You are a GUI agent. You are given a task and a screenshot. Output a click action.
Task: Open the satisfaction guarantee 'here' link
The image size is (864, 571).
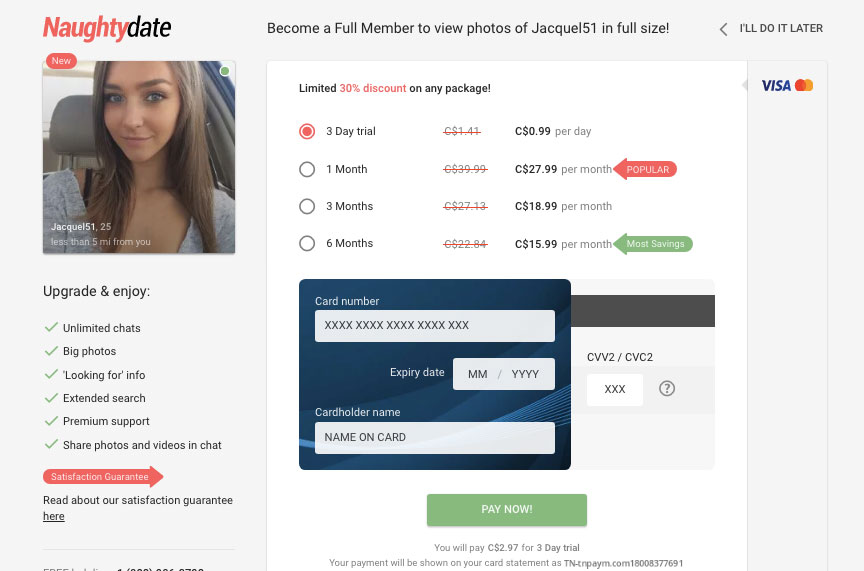53,516
